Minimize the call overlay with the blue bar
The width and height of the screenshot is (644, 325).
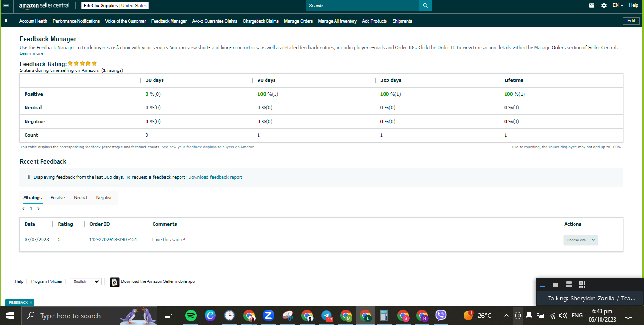click(x=542, y=286)
